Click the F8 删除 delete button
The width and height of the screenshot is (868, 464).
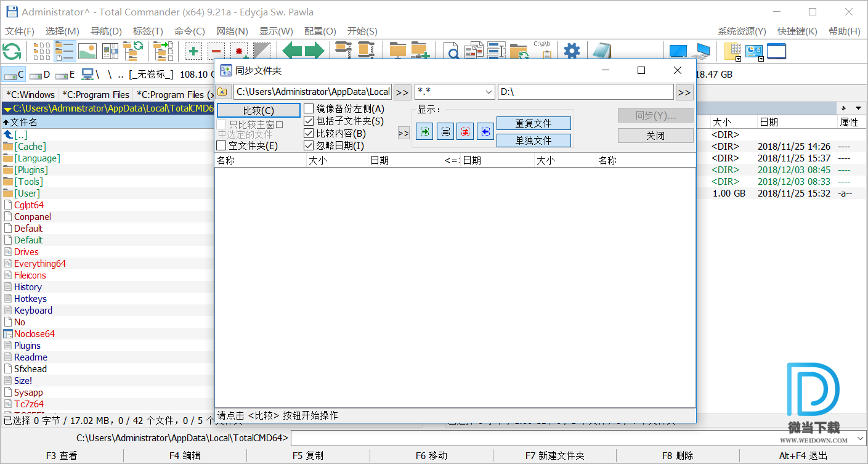click(678, 456)
